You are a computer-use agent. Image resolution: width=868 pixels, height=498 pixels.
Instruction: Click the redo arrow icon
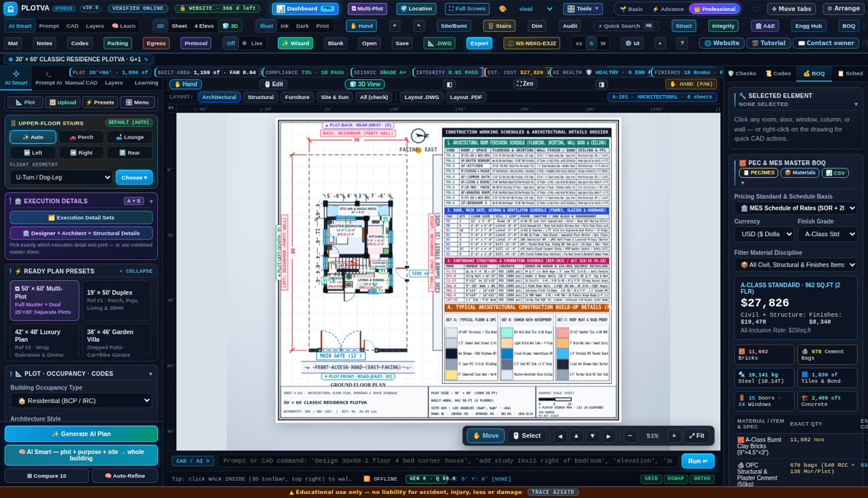tap(418, 26)
